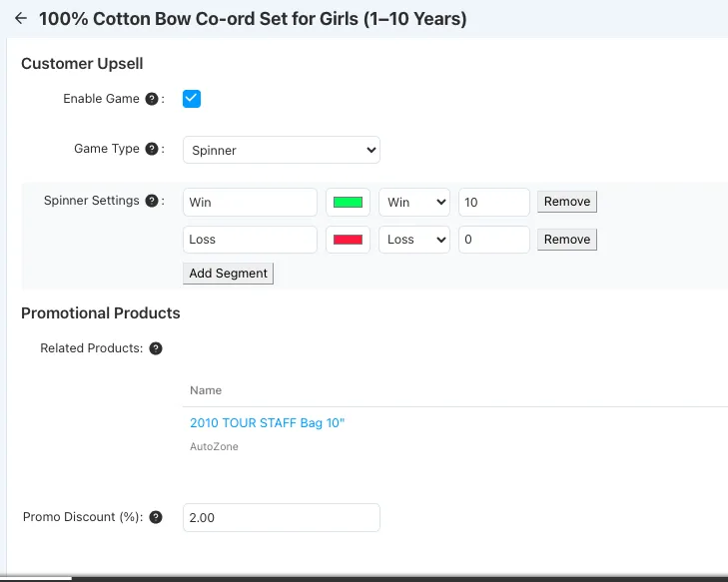
Task: Remove the Loss segment
Action: click(x=567, y=240)
